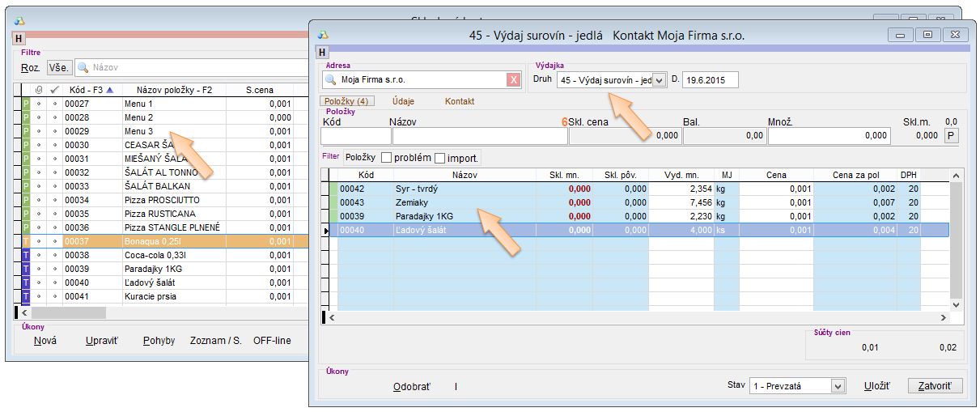This screenshot has height=412, width=980.
Task: Click the magnifier icon in the Adresa field
Action: 330,79
